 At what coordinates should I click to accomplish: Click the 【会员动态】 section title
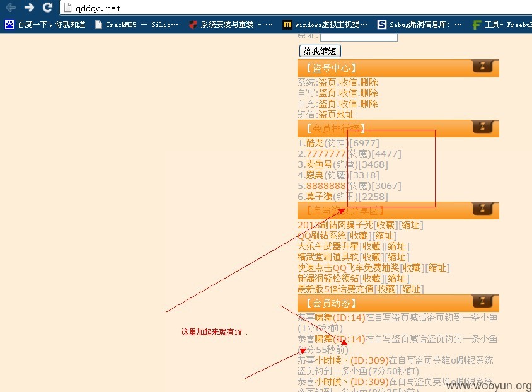[x=331, y=303]
